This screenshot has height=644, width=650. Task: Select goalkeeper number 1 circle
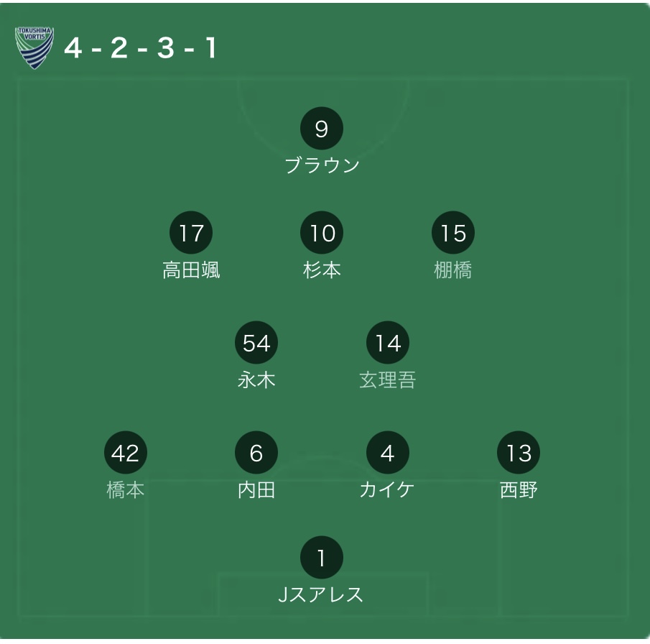pos(322,557)
